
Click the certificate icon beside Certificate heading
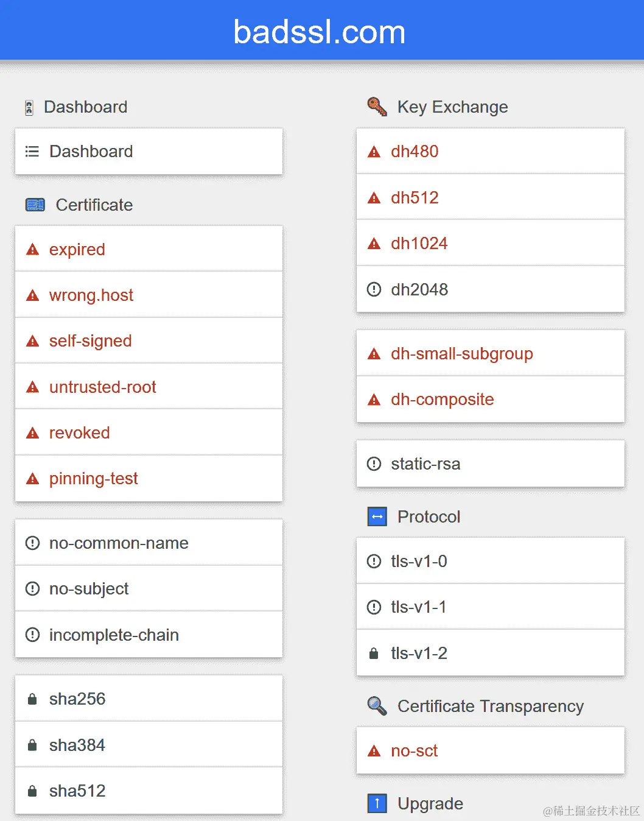click(35, 205)
